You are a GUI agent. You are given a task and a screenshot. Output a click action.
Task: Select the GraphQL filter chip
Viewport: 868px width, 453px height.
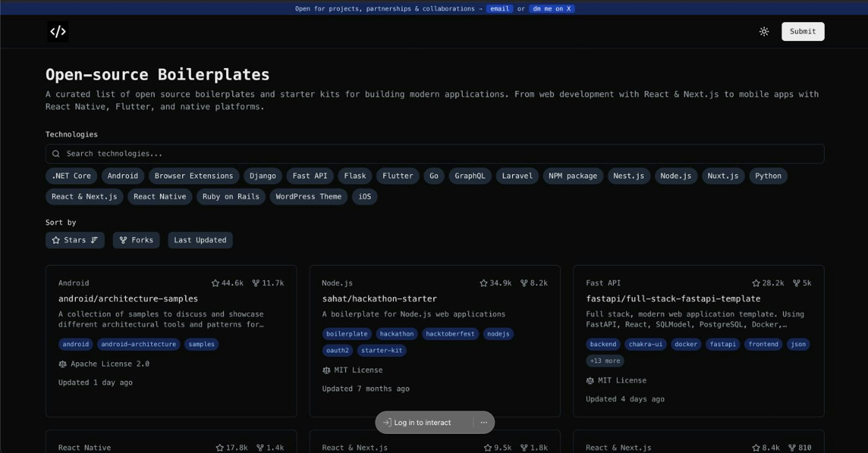pyautogui.click(x=470, y=176)
